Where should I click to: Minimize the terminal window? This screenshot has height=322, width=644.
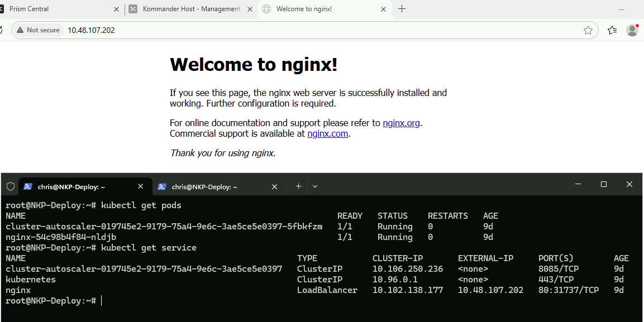click(x=578, y=185)
